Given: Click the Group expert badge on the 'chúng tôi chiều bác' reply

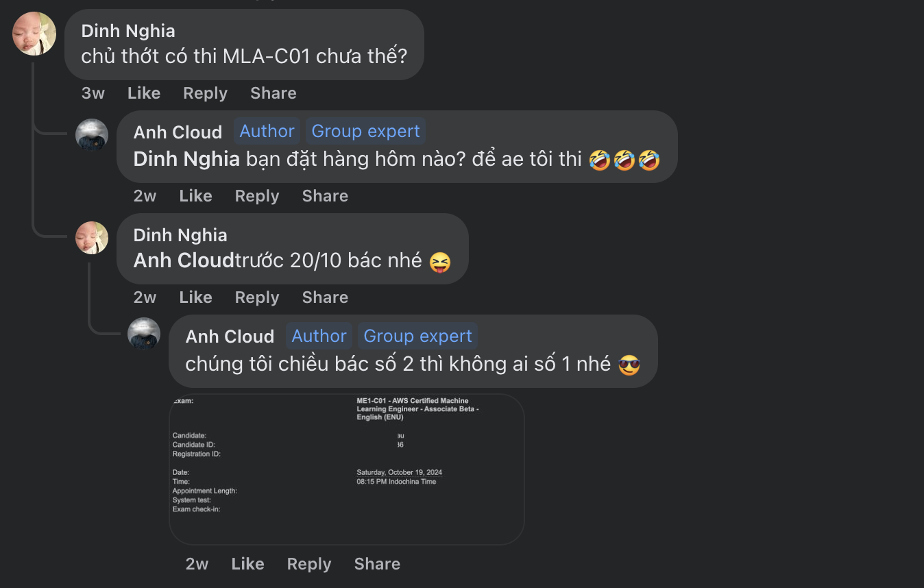Looking at the screenshot, I should [417, 336].
